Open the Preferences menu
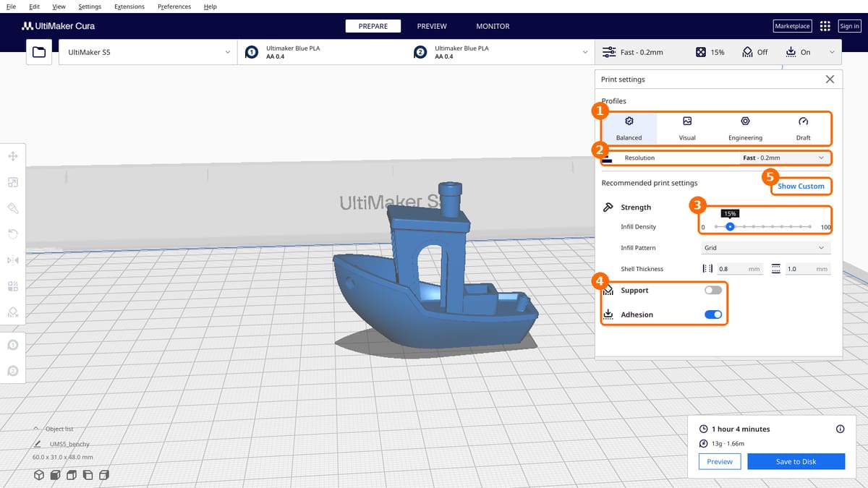868x488 pixels. click(x=174, y=7)
